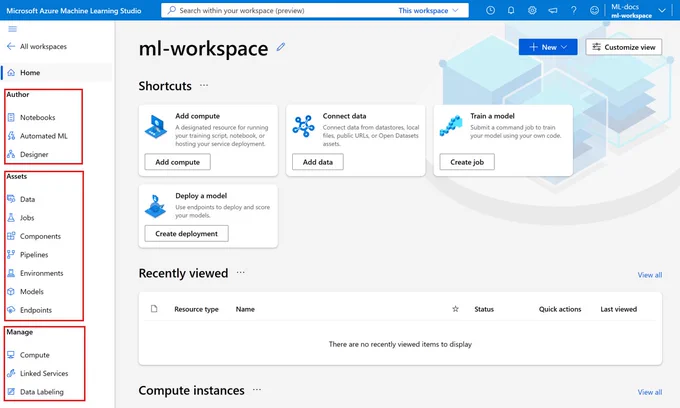Click the Microsoft Azure Machine Learning Studio title
680x408 pixels.
pos(74,10)
